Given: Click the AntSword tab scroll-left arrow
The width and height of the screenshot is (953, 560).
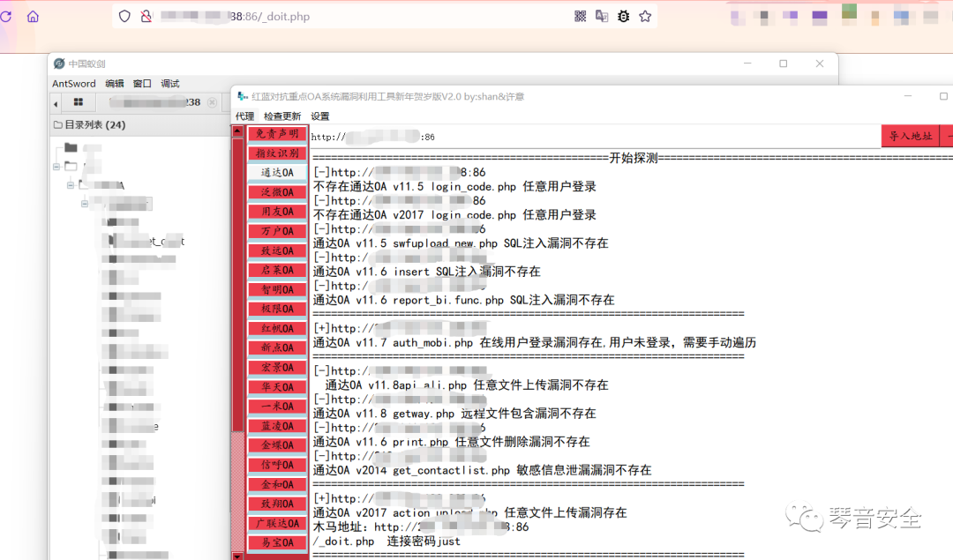Looking at the screenshot, I should (56, 104).
